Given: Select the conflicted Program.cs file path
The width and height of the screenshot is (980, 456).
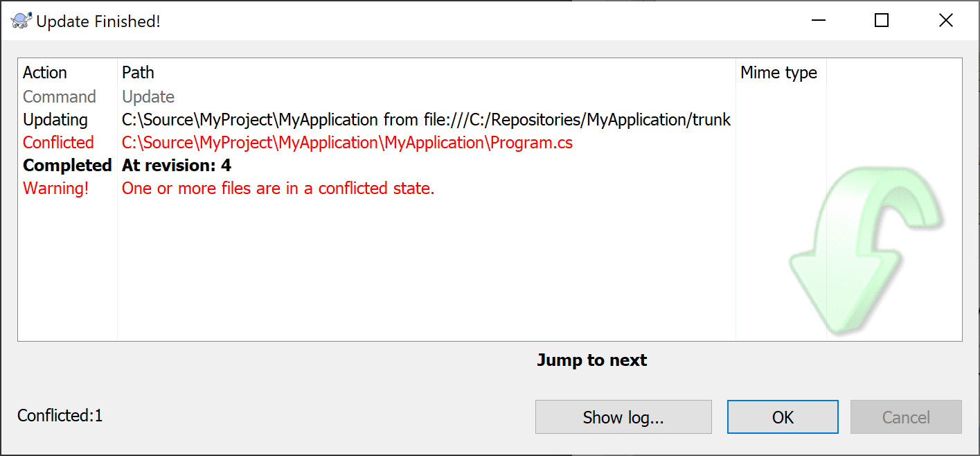Looking at the screenshot, I should 347,143.
